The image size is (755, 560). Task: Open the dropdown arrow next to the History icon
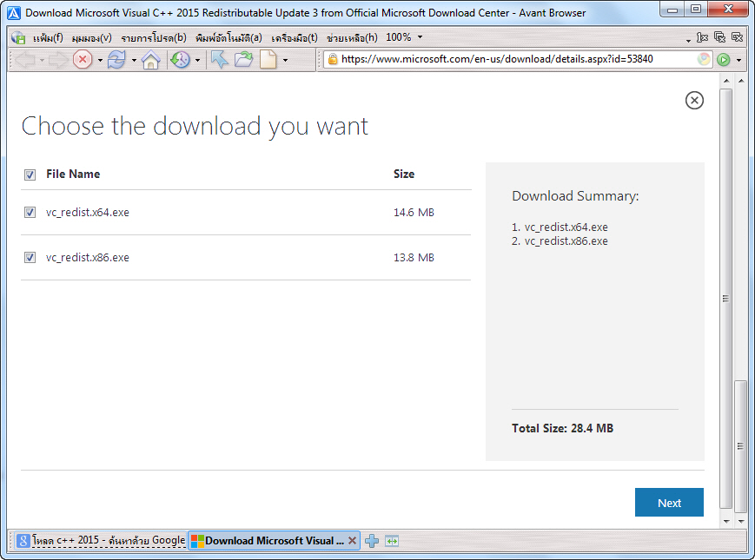coord(197,61)
